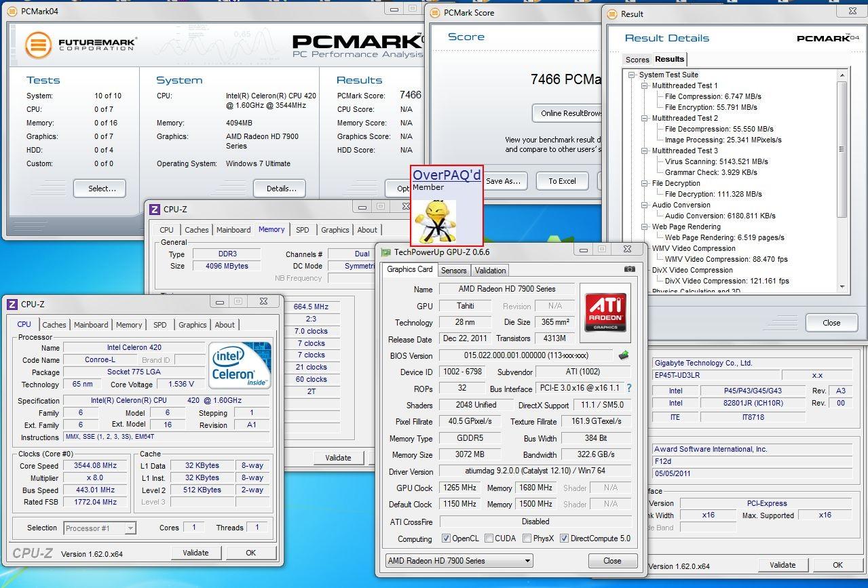Viewport: 868px width, 588px height.
Task: Collapse the Multithreaded Test 1 node
Action: click(645, 85)
